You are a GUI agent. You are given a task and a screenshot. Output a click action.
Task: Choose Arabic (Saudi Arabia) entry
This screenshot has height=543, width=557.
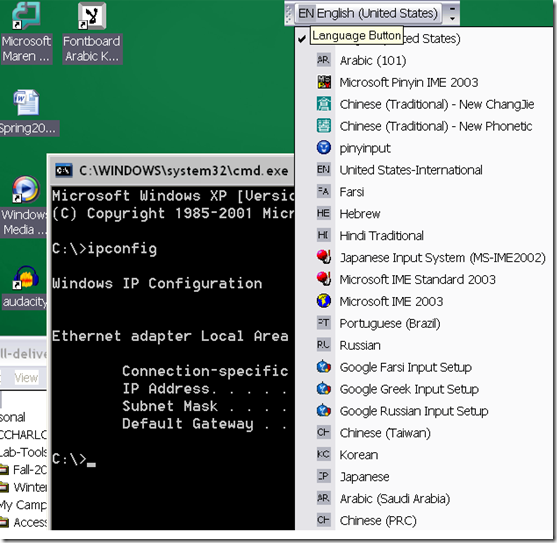424,498
